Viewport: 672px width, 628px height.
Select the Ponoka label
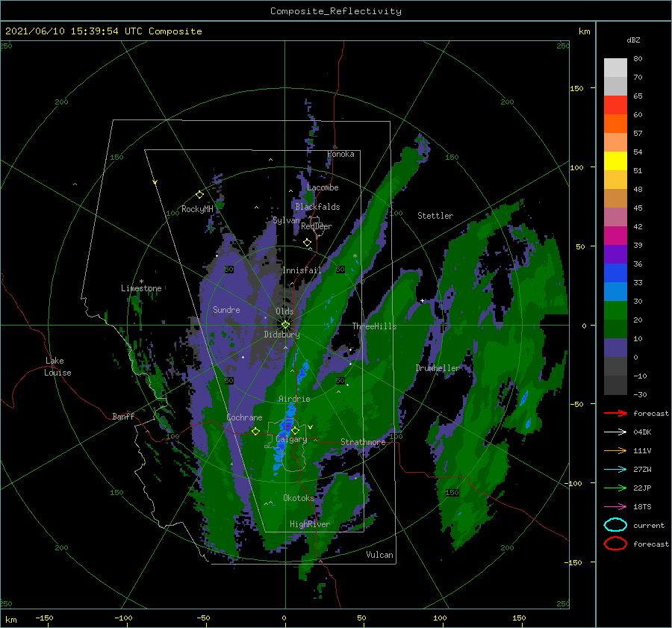click(340, 154)
